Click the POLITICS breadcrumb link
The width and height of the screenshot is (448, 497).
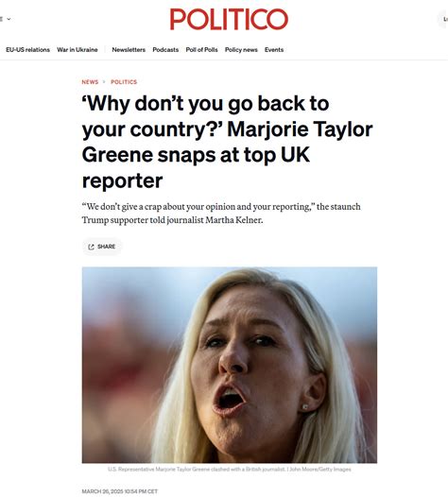[124, 82]
